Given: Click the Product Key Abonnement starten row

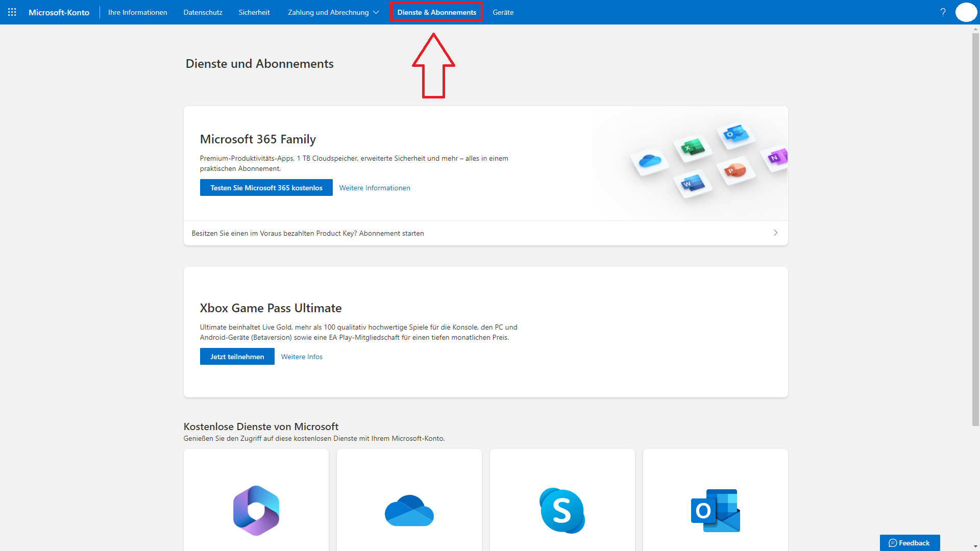Looking at the screenshot, I should tap(486, 233).
